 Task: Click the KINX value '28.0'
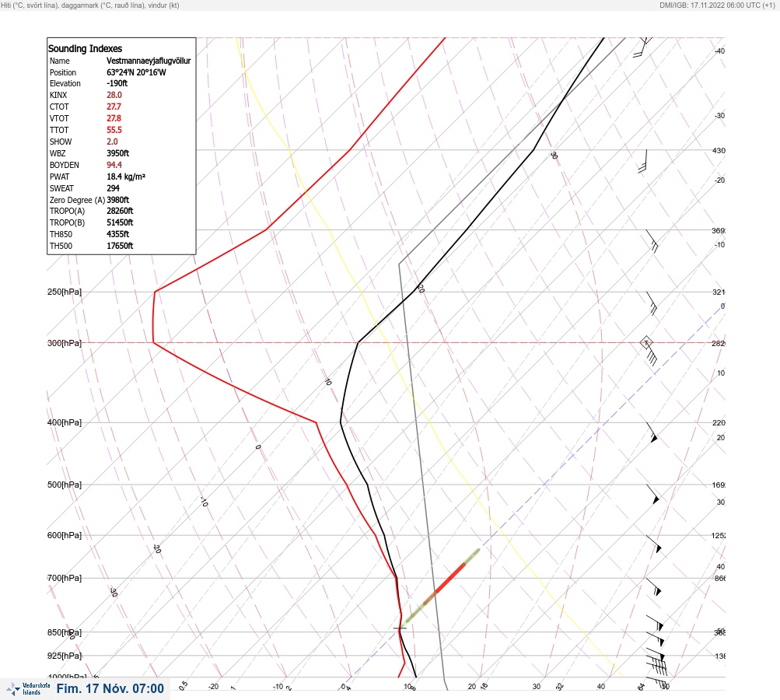pos(114,95)
